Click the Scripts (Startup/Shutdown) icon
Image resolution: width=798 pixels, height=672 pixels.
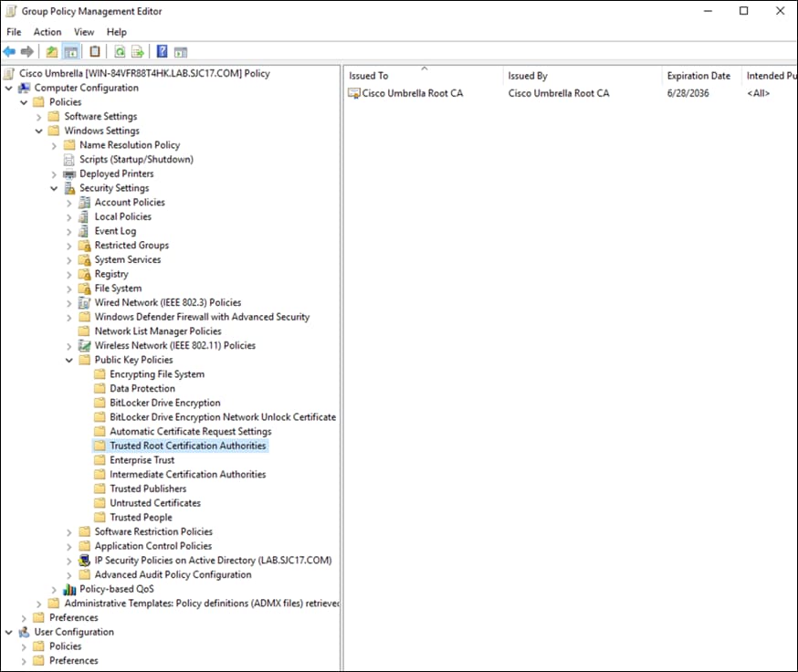point(69,160)
